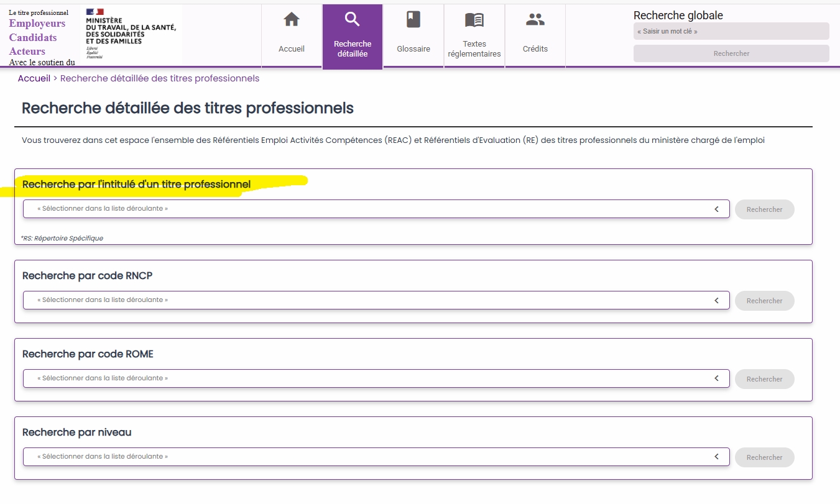840x504 pixels.
Task: Open the Candidats link
Action: pos(32,37)
